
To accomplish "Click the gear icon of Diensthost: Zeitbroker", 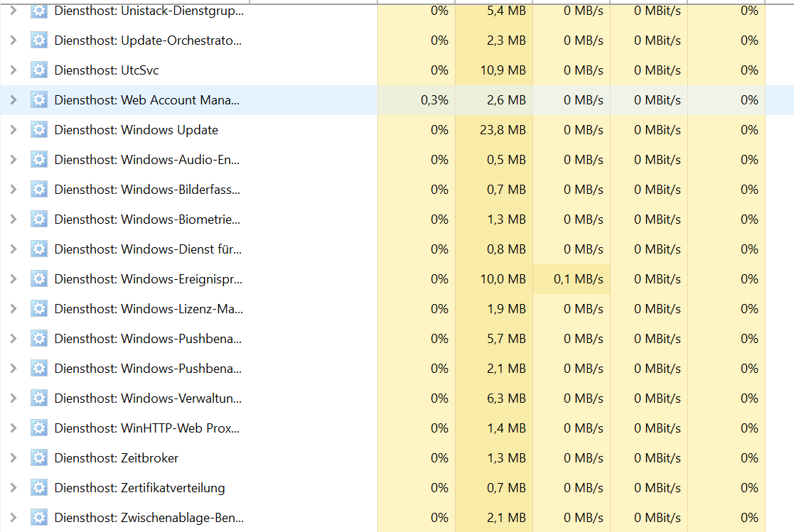I will pos(39,458).
